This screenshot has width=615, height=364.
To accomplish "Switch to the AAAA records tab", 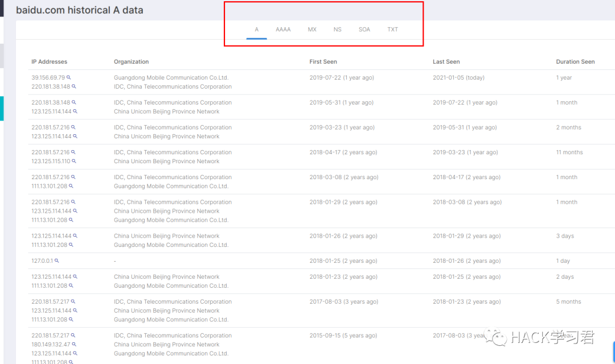I will click(x=283, y=30).
